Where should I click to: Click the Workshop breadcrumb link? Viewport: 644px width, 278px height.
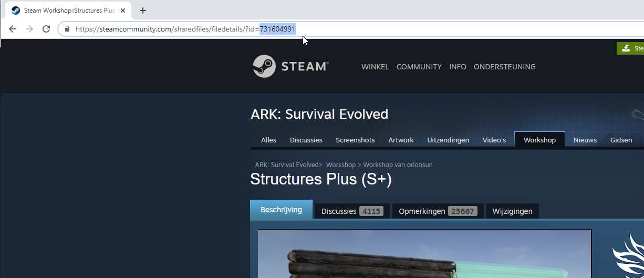pos(341,165)
